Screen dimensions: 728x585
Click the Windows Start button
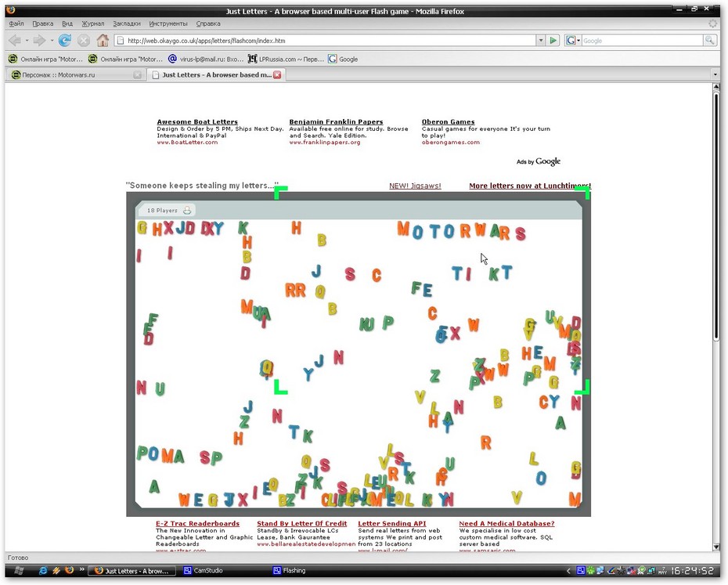click(x=20, y=570)
